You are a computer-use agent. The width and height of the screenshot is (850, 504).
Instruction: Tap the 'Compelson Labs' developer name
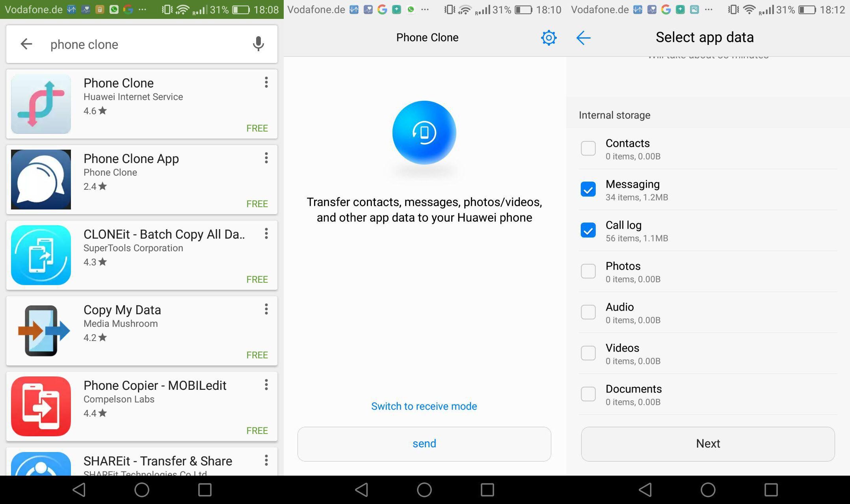tap(119, 399)
